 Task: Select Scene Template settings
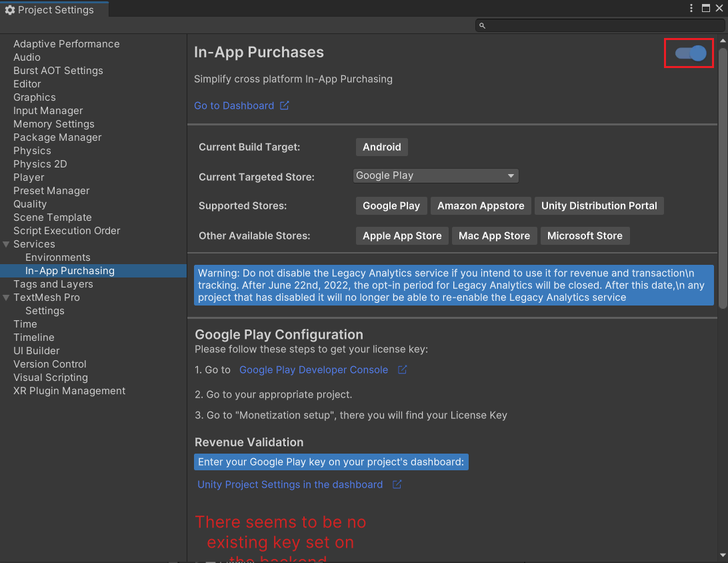tap(53, 217)
